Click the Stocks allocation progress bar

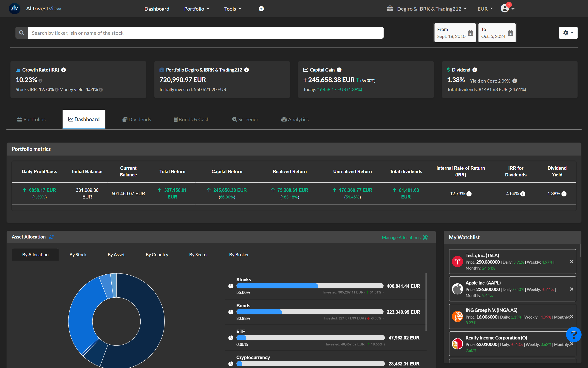pos(310,286)
